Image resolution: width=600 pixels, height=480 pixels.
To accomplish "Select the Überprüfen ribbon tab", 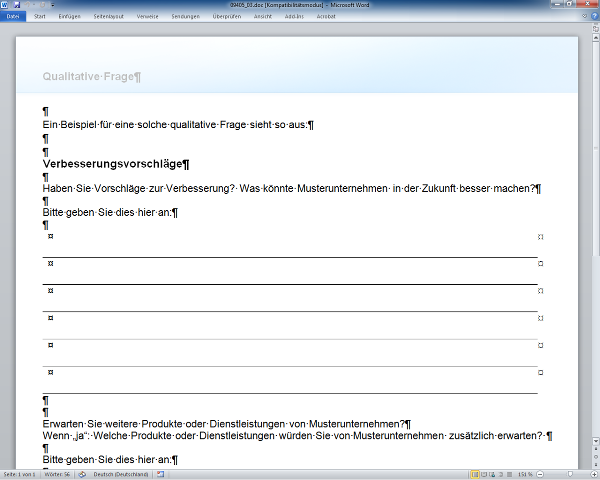I will tap(230, 17).
